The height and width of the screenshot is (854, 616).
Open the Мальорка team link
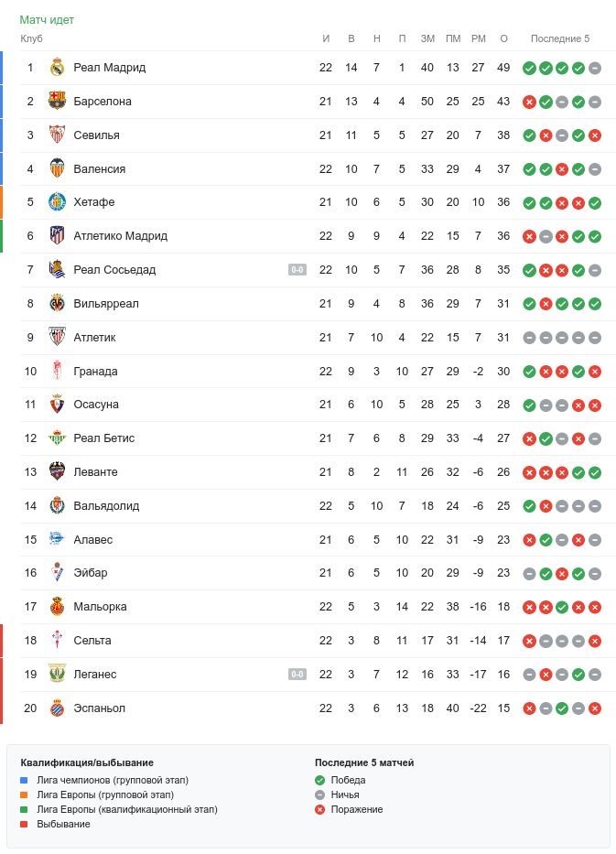pos(100,607)
